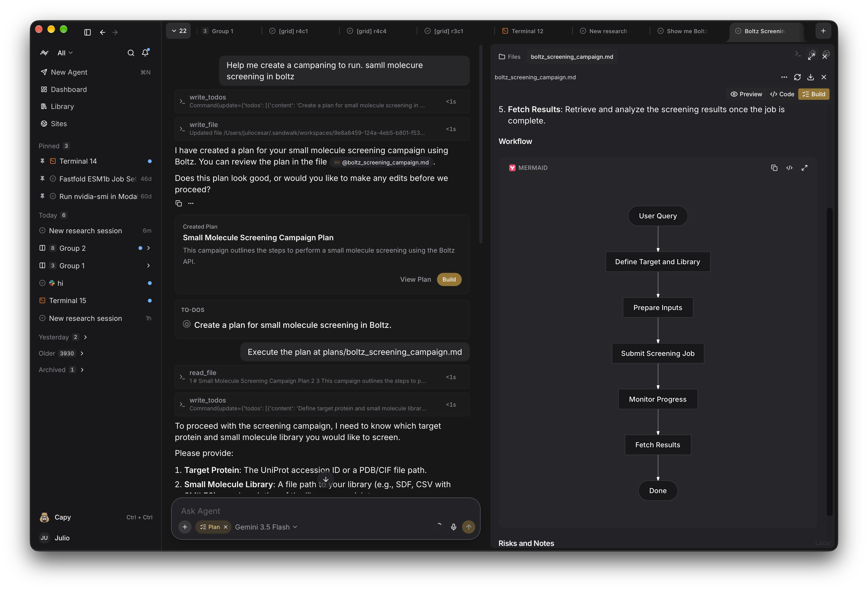The image size is (868, 591).
Task: Copy the agent message
Action: pos(179,203)
